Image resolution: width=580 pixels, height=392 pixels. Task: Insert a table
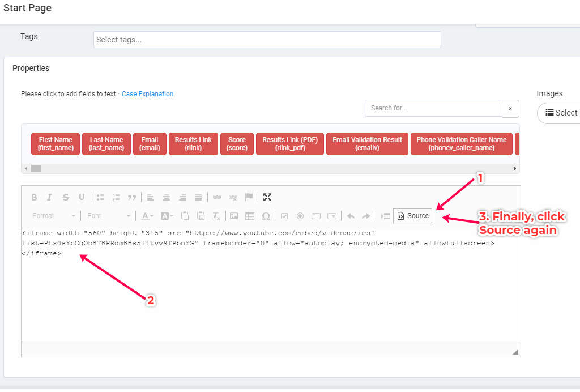[250, 216]
